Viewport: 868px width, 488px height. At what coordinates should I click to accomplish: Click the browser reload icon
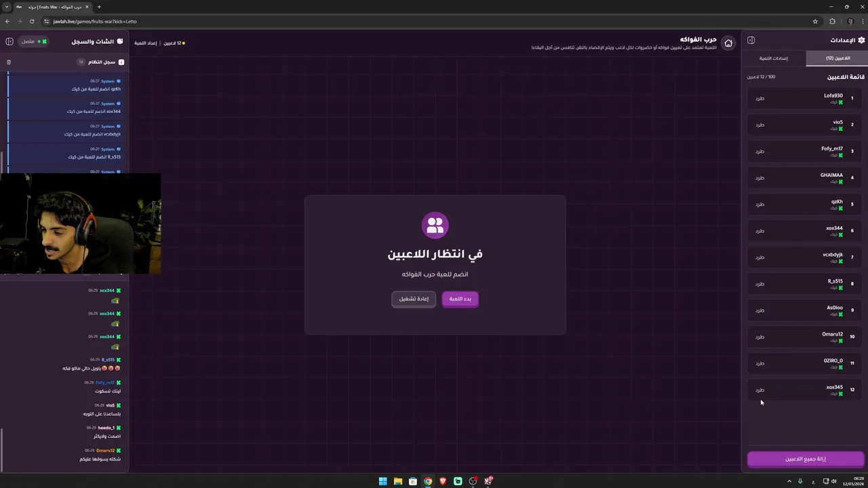pos(32,21)
